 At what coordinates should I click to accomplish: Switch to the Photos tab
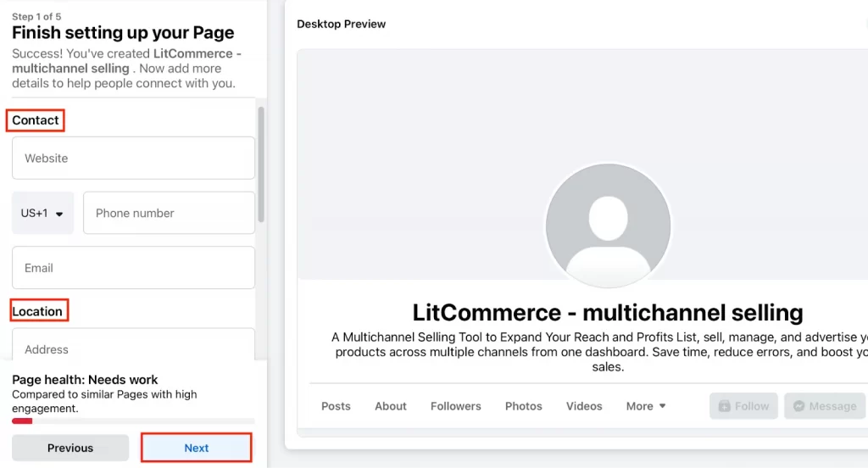tap(523, 406)
